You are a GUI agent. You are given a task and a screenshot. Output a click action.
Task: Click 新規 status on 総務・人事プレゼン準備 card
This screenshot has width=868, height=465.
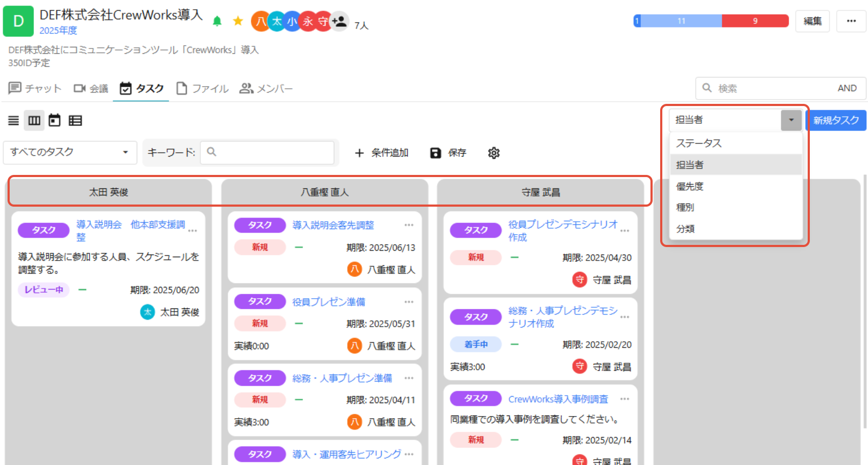point(260,400)
